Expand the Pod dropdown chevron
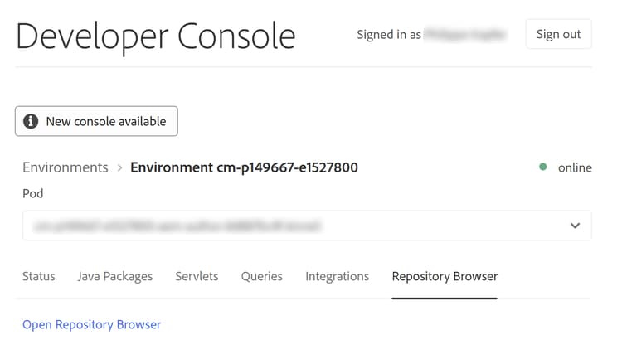Viewport: 622px width, 364px height. [x=575, y=225]
